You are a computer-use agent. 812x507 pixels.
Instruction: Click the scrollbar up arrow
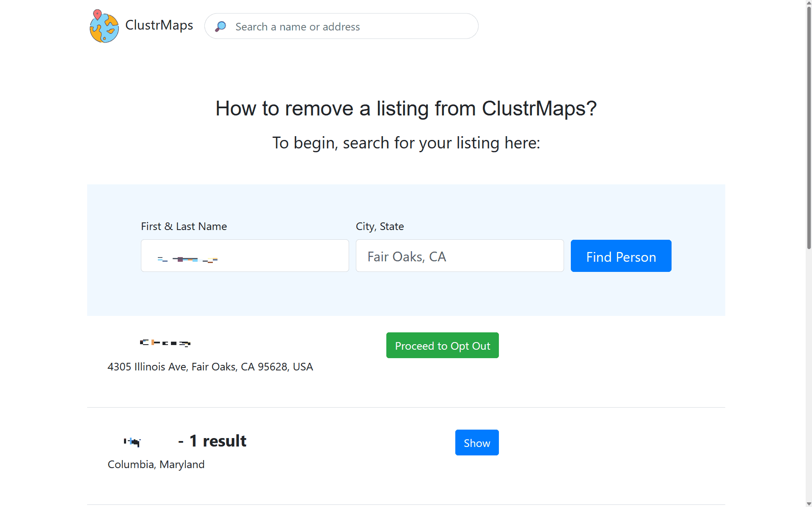[809, 3]
